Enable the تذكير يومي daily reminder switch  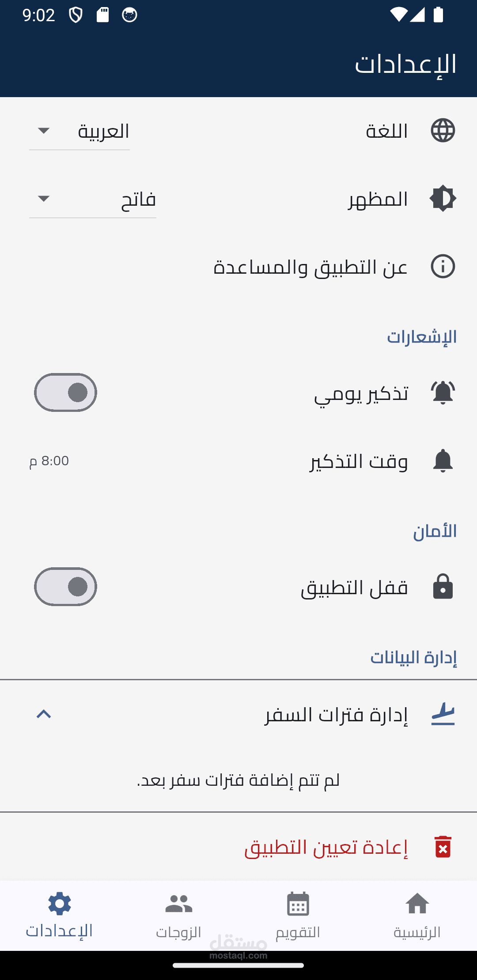pos(65,392)
